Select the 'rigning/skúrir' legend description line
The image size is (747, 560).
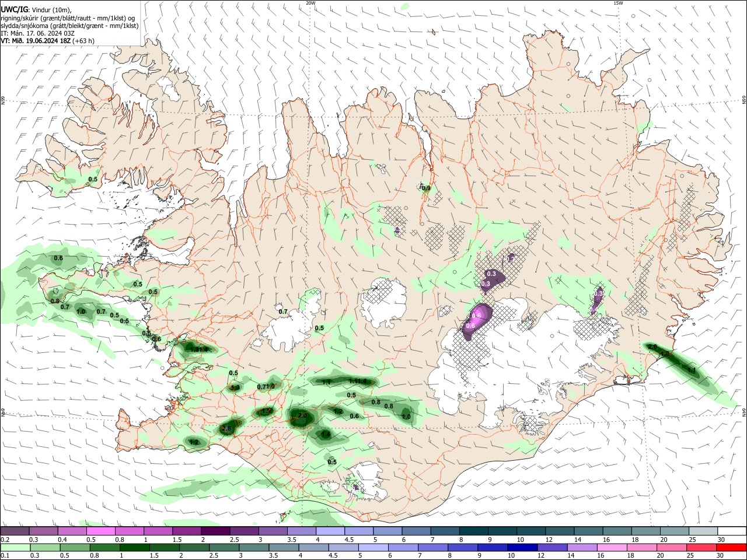(68, 17)
